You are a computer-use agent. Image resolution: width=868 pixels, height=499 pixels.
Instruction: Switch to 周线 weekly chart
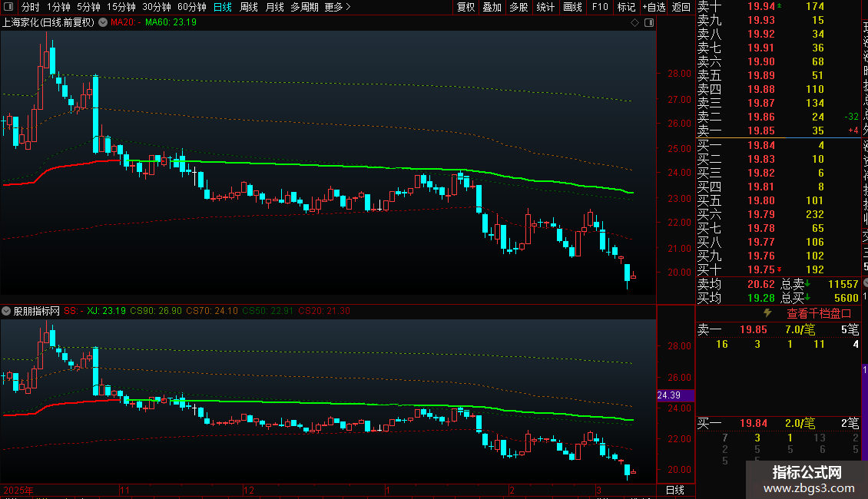[x=249, y=7]
